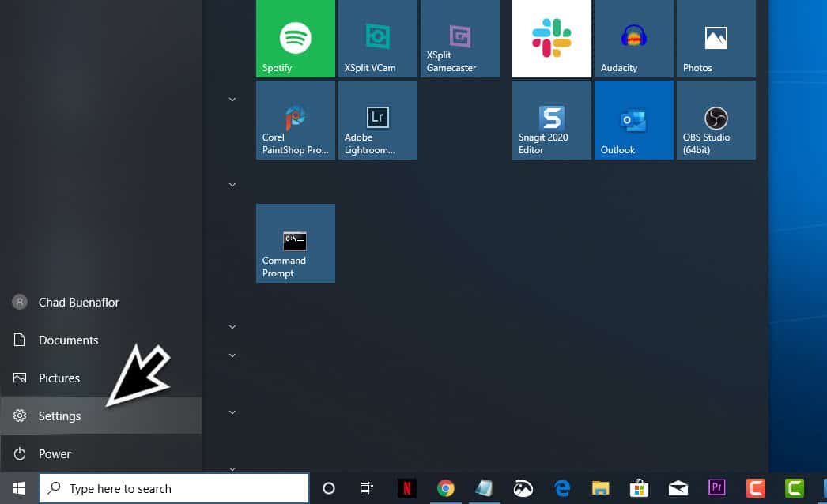Launch Microsoft Edge from the taskbar

pos(562,489)
